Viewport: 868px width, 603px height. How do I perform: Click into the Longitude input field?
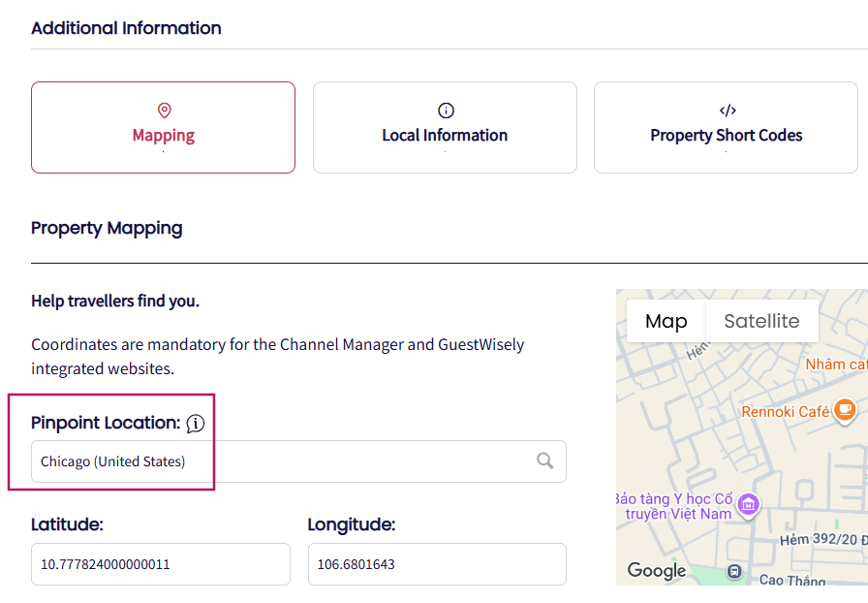pyautogui.click(x=437, y=564)
